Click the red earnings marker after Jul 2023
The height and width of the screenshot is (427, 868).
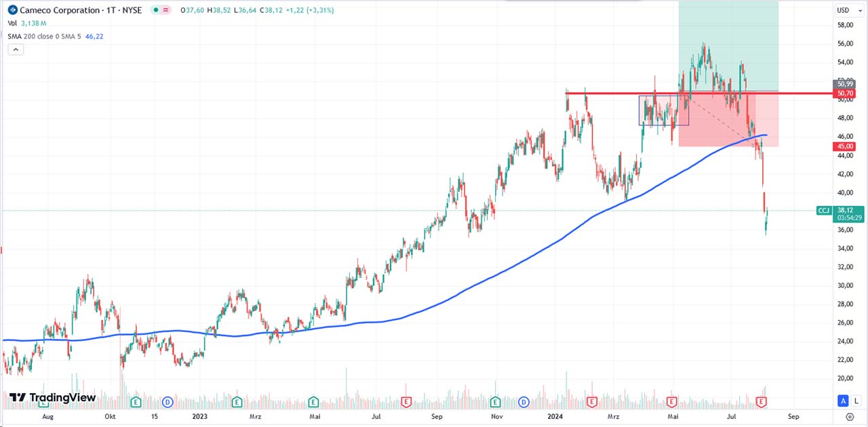click(x=407, y=402)
